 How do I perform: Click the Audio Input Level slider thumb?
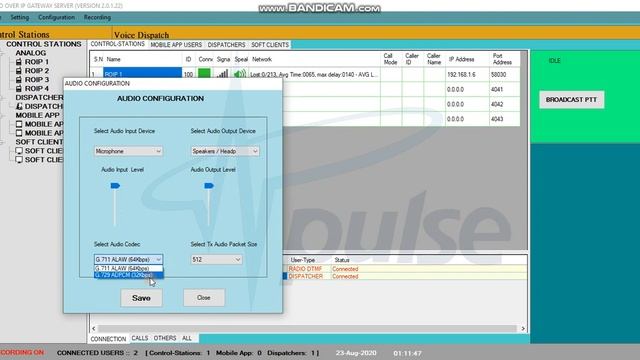pyautogui.click(x=115, y=186)
